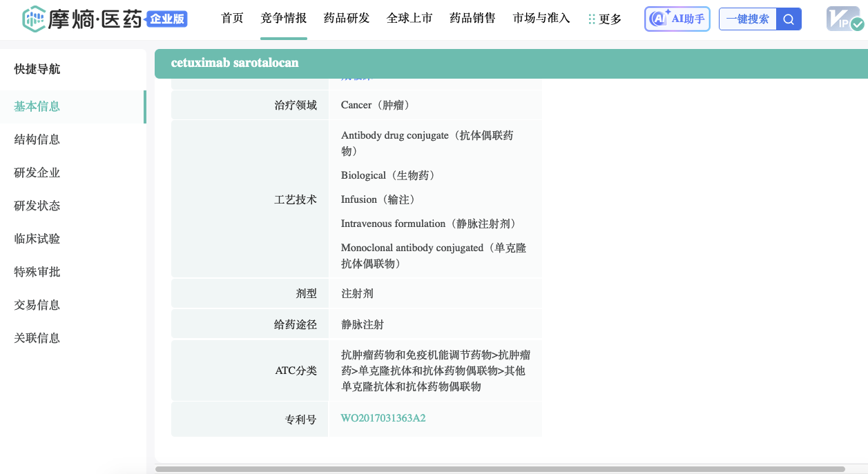Open the VIP badge icon
Screen dimensions: 868x474
(x=845, y=19)
